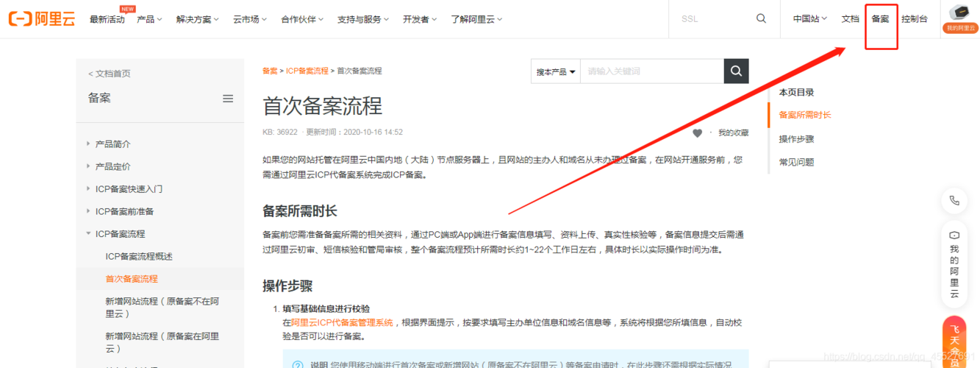
Task: Open 新增网站流程（原备案不在阿里云）
Action: 162,308
